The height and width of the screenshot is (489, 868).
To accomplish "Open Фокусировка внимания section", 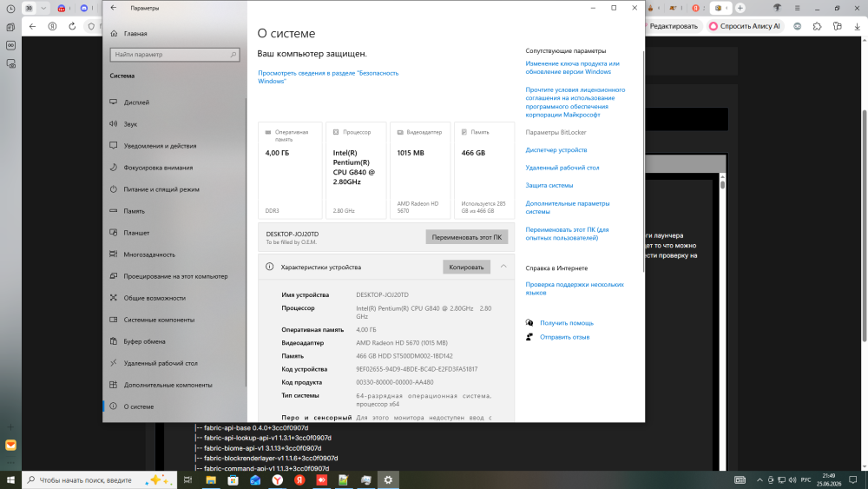I will (158, 168).
